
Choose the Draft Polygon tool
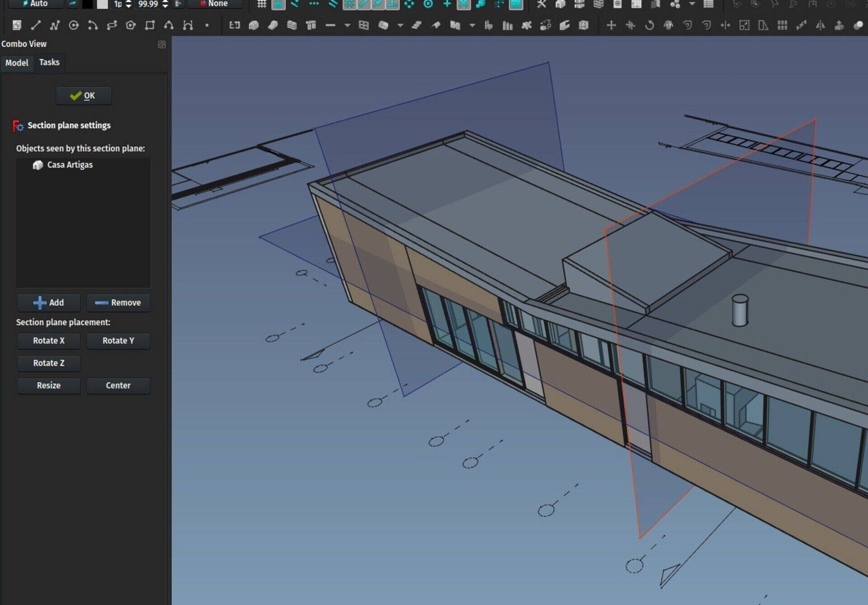click(x=131, y=25)
